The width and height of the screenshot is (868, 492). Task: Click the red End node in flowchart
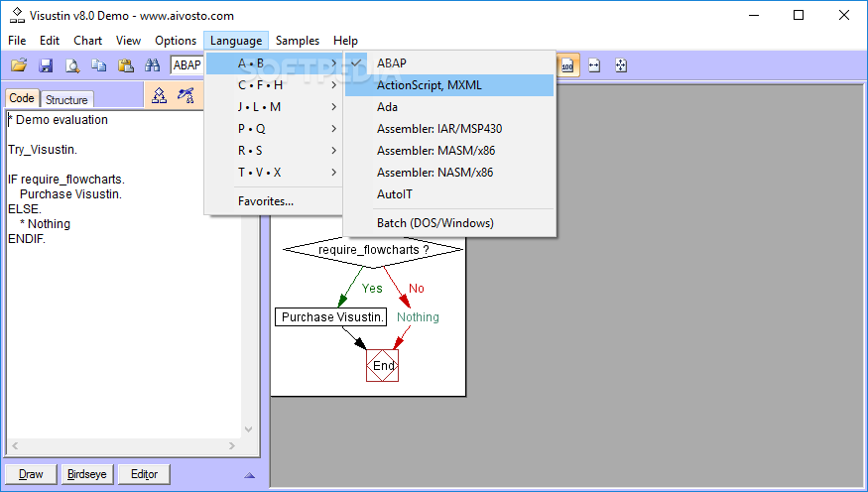point(383,365)
